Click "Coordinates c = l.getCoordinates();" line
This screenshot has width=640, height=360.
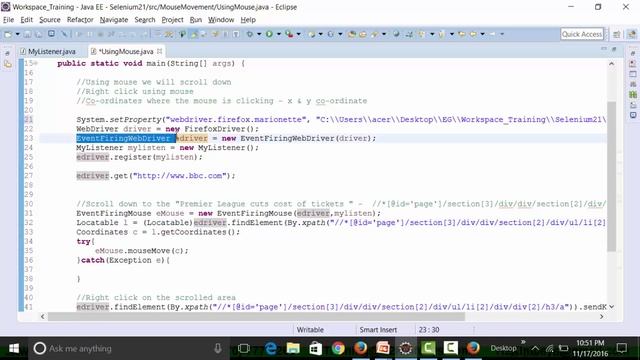pyautogui.click(x=158, y=232)
